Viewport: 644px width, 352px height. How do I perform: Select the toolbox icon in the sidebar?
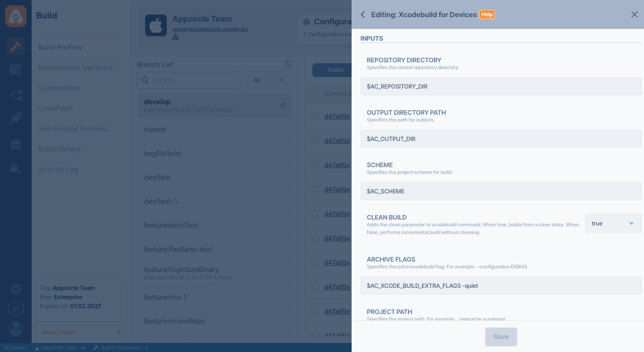(x=16, y=144)
